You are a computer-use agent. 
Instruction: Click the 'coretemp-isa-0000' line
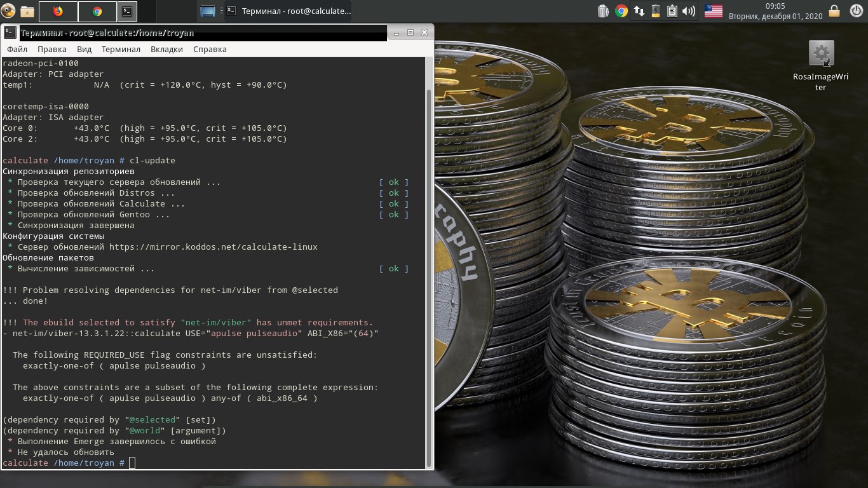click(x=46, y=106)
